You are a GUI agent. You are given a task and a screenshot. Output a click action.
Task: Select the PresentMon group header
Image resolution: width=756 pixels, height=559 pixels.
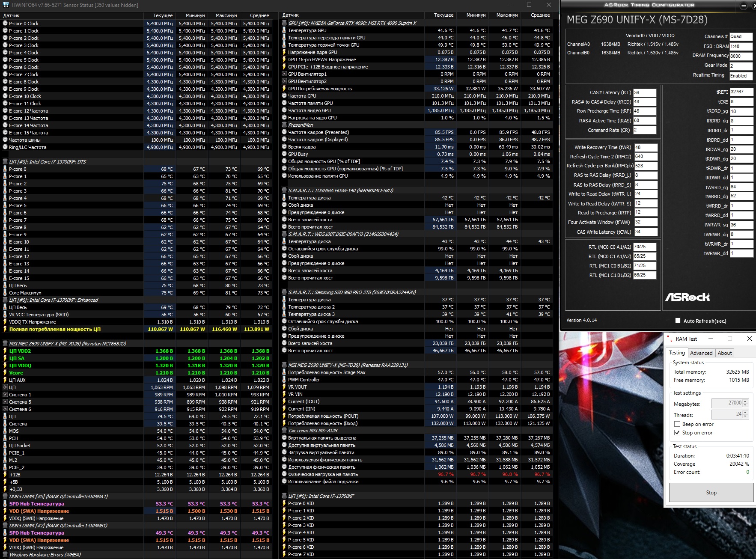[x=301, y=125]
